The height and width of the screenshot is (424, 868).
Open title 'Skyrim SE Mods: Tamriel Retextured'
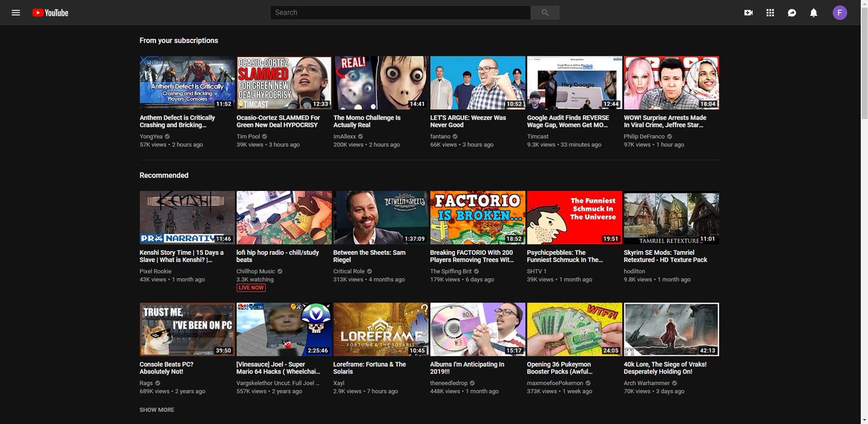tap(665, 256)
